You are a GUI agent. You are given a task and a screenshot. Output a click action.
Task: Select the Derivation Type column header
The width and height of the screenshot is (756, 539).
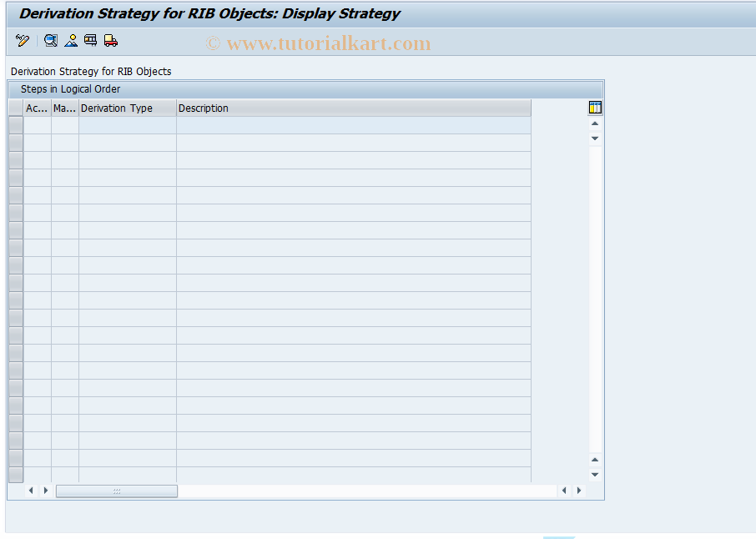click(x=128, y=108)
